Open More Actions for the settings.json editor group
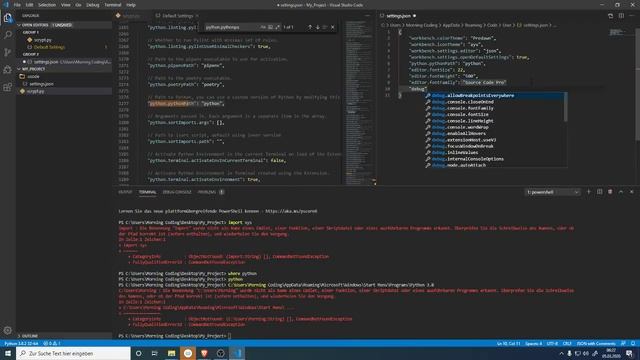This screenshot has width=640, height=360. pos(632,16)
